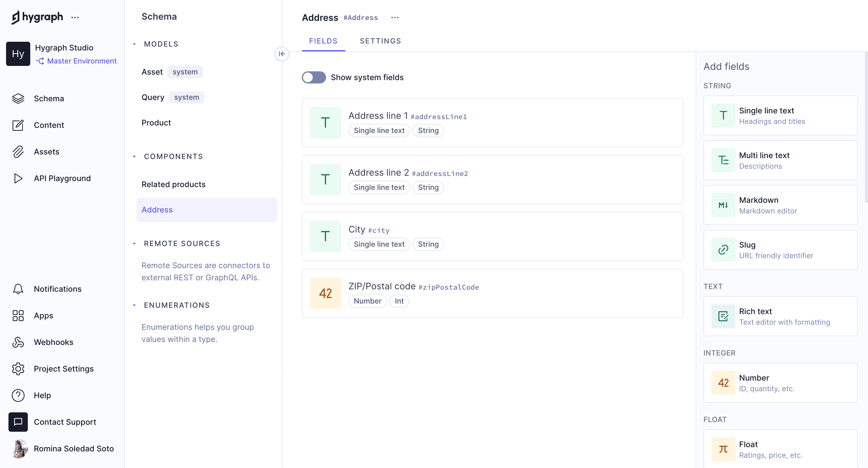The height and width of the screenshot is (468, 868).
Task: Collapse the MODELS section
Action: click(134, 44)
